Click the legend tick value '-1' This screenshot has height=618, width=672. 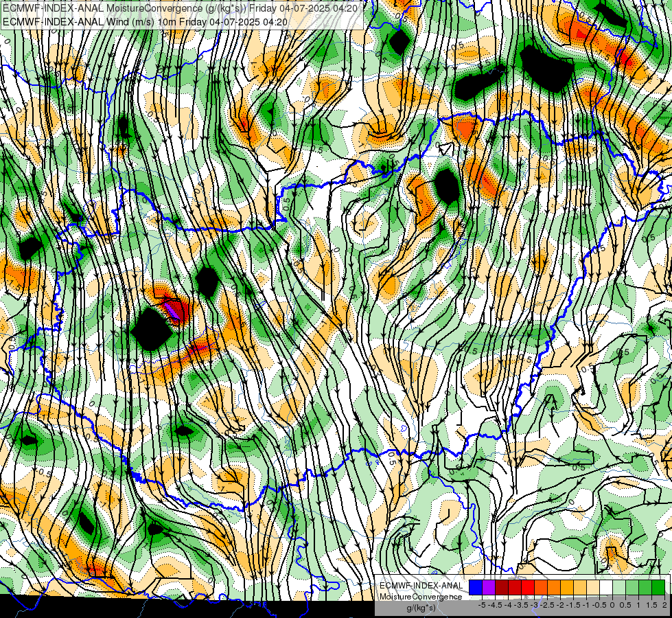tap(586, 605)
